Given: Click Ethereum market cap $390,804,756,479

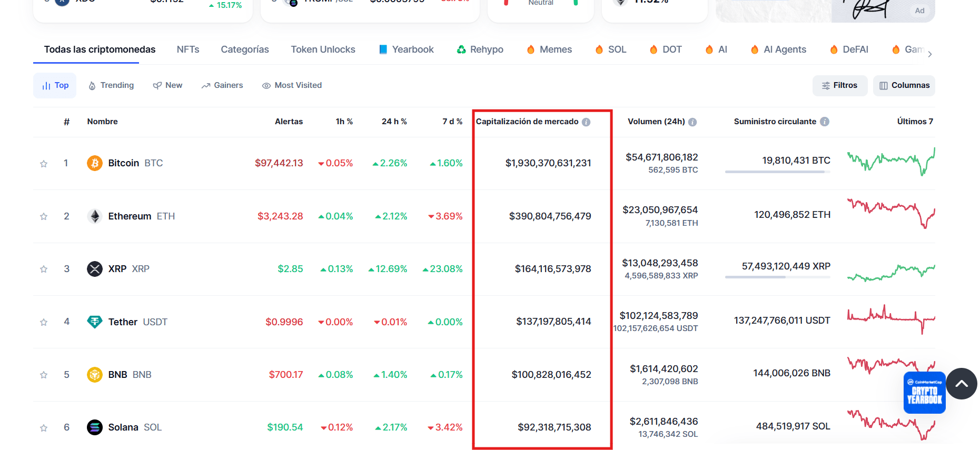Looking at the screenshot, I should (x=550, y=216).
